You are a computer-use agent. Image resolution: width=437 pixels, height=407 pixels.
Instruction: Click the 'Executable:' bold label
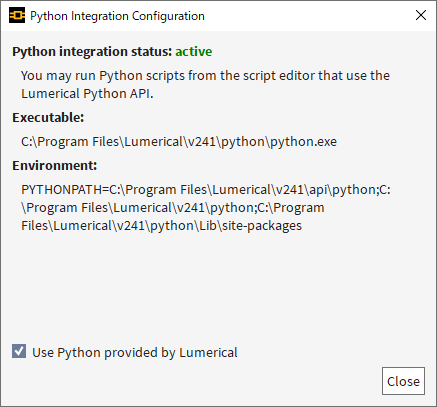(48, 118)
